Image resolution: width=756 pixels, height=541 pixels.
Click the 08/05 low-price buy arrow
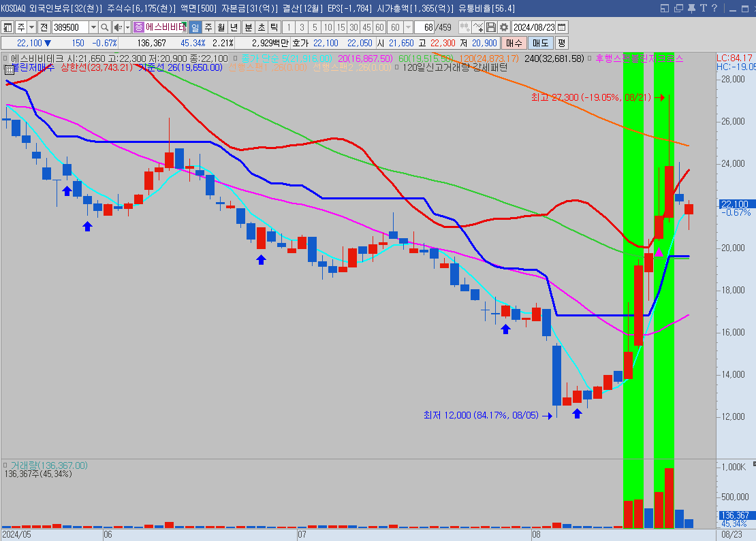click(x=577, y=413)
